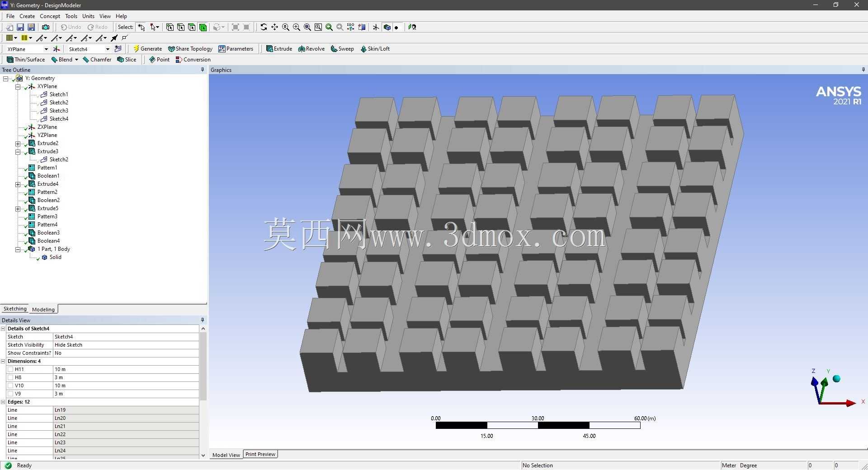Click the Zoom to Fit icon

(x=307, y=27)
